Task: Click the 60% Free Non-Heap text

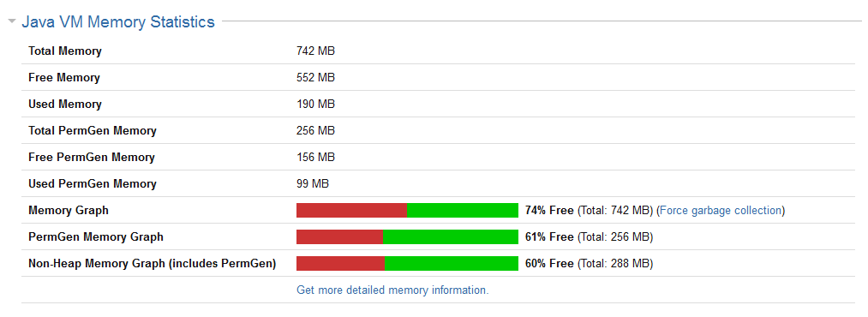Action: click(549, 263)
